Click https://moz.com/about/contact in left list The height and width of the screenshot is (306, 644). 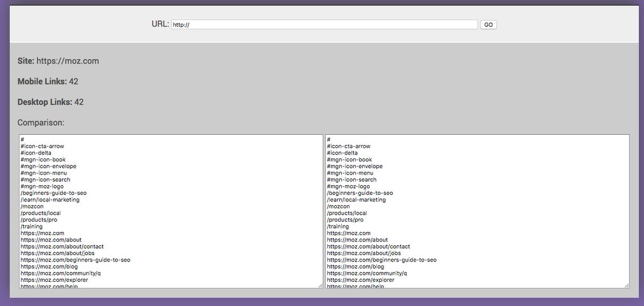62,246
